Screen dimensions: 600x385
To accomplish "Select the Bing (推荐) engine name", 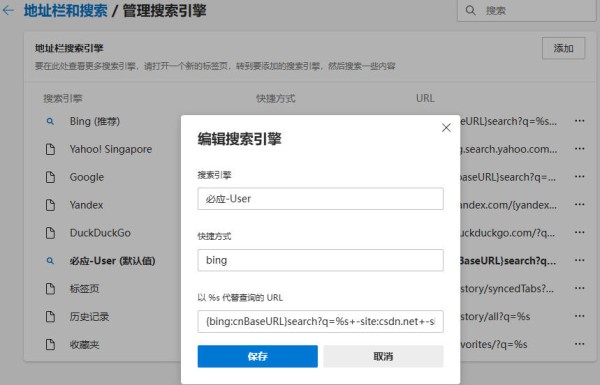I will (95, 121).
